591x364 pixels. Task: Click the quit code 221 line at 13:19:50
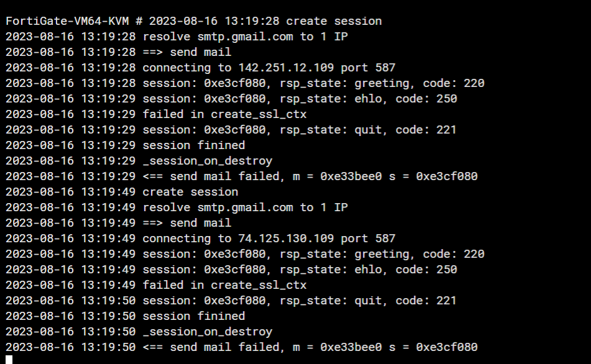pos(300,301)
